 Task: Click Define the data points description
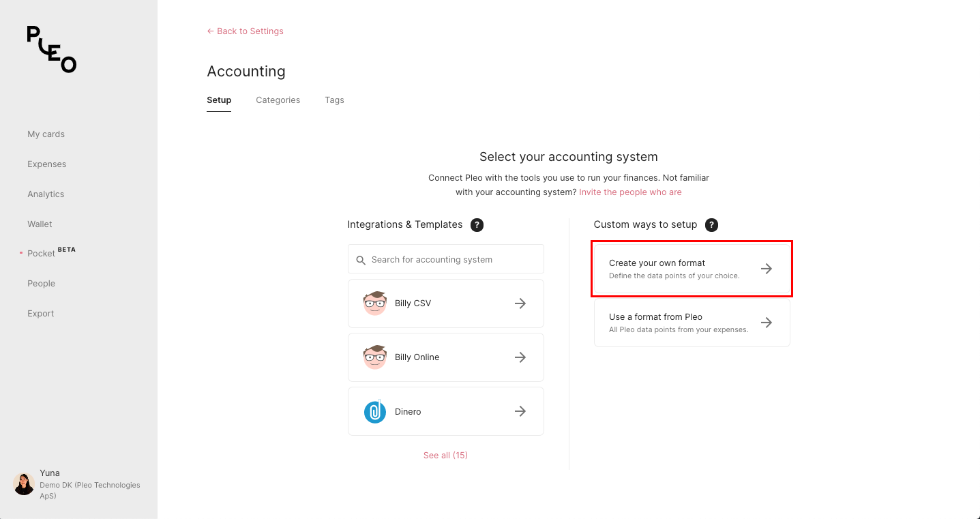tap(674, 276)
